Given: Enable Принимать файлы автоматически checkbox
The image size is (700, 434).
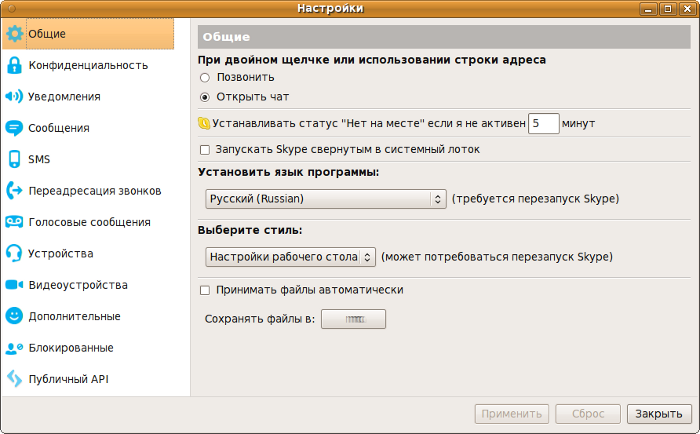Looking at the screenshot, I should pos(205,290).
